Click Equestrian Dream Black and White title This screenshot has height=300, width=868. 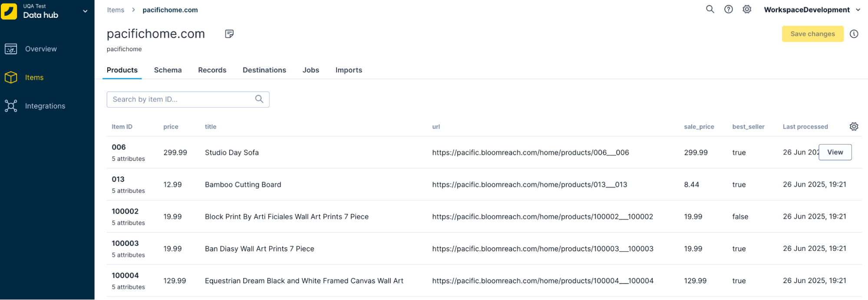(304, 281)
